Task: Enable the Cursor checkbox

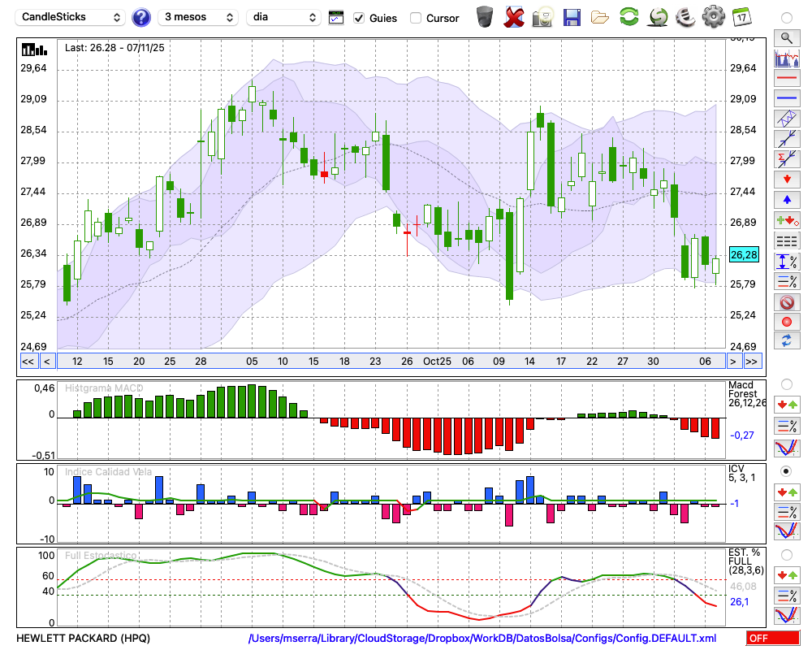Action: 416,18
